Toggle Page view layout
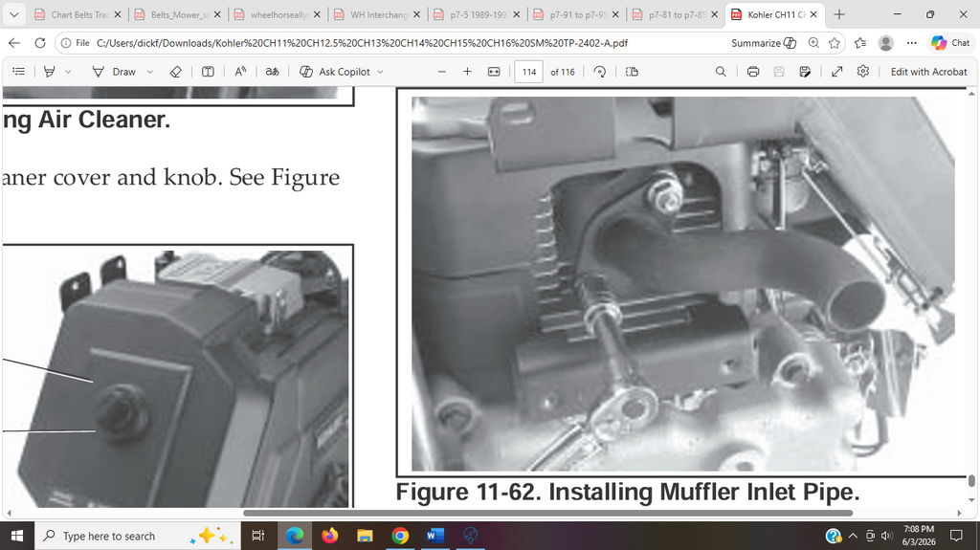The width and height of the screenshot is (980, 550). tap(632, 72)
